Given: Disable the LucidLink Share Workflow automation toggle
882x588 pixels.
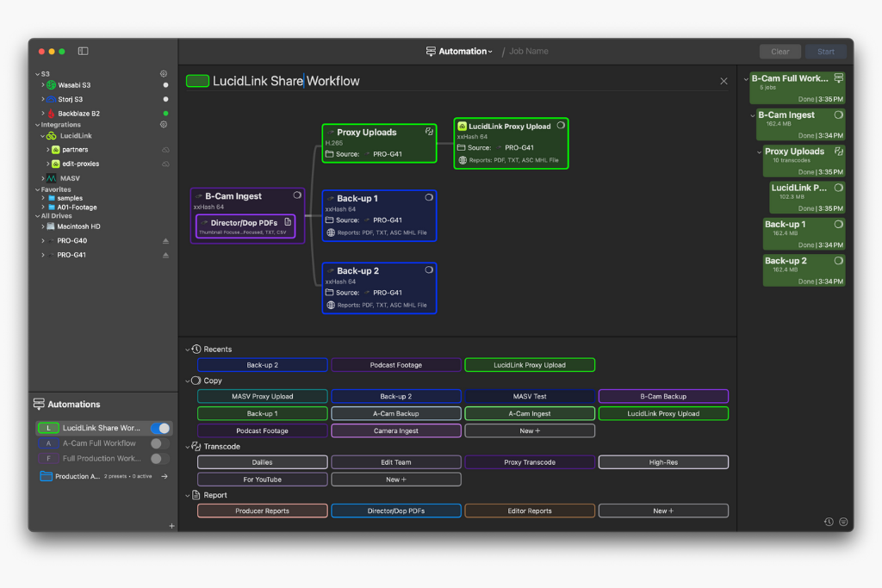Looking at the screenshot, I should [x=160, y=428].
